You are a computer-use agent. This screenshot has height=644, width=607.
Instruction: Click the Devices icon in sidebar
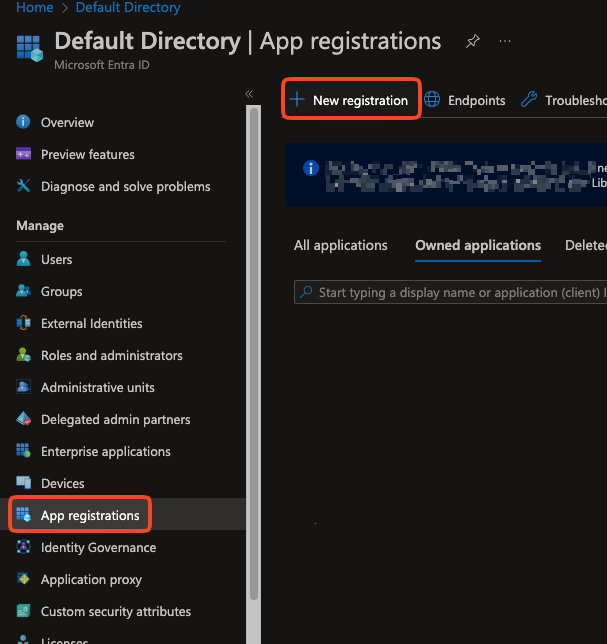point(23,483)
